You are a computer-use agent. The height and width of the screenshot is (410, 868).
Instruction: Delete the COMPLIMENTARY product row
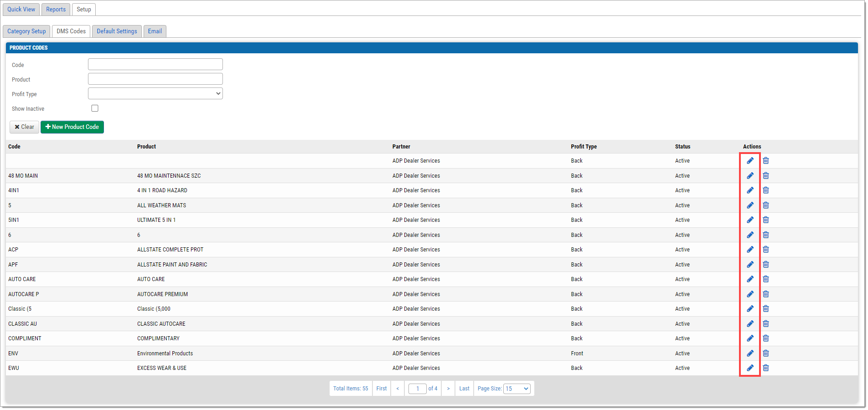pyautogui.click(x=766, y=338)
